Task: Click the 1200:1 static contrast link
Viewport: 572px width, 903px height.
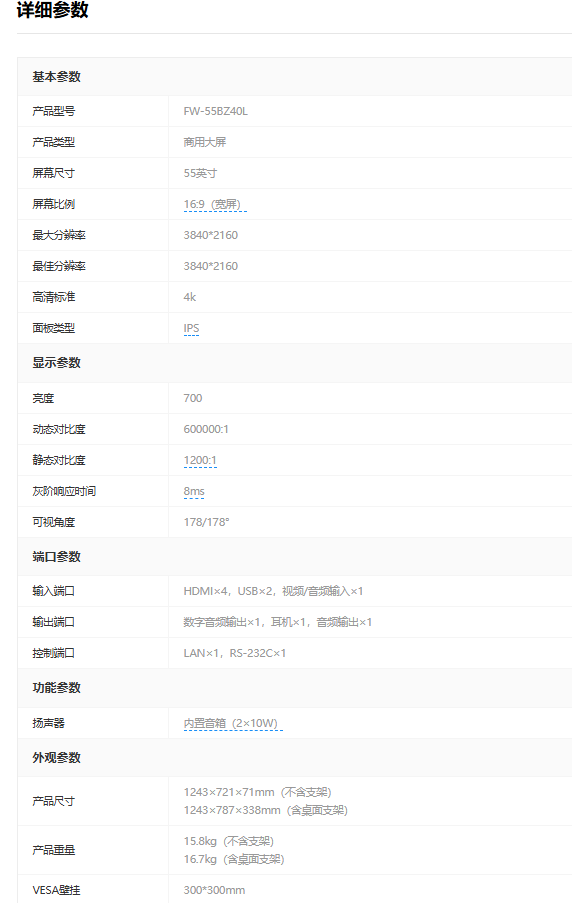Action: coord(200,460)
